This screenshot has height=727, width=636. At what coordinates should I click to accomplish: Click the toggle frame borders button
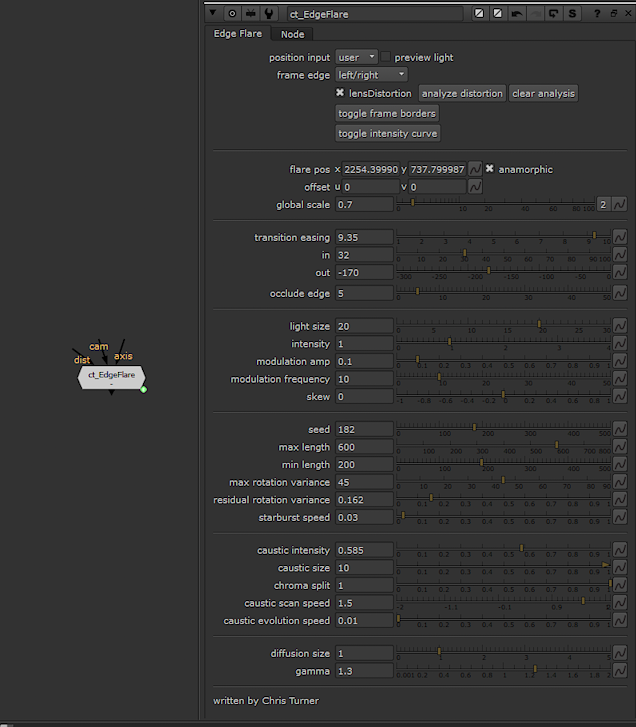click(387, 113)
